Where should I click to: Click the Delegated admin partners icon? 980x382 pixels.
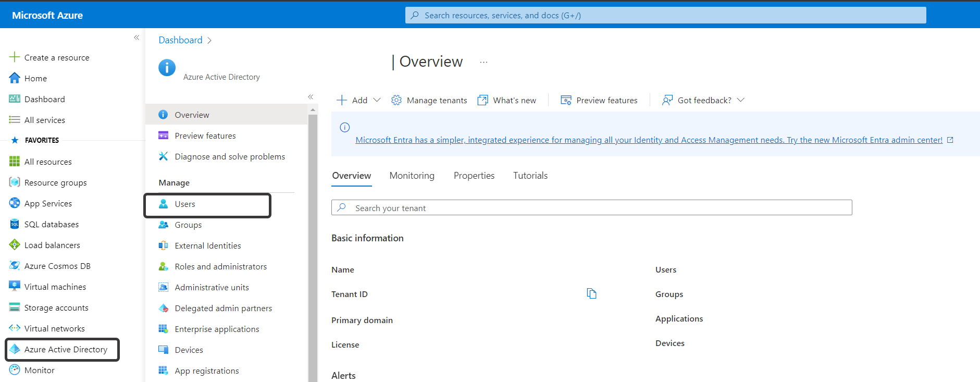click(163, 308)
